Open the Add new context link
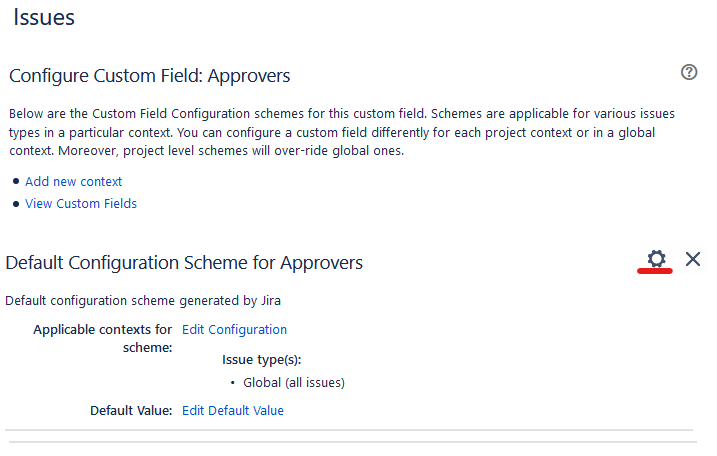717x456 pixels. point(74,182)
